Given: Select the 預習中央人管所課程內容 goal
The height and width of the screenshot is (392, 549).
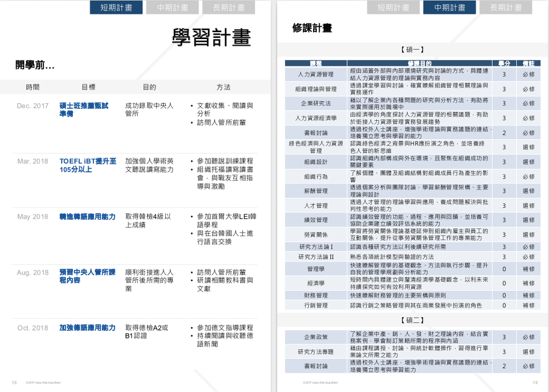Looking at the screenshot, I should click(x=87, y=276).
